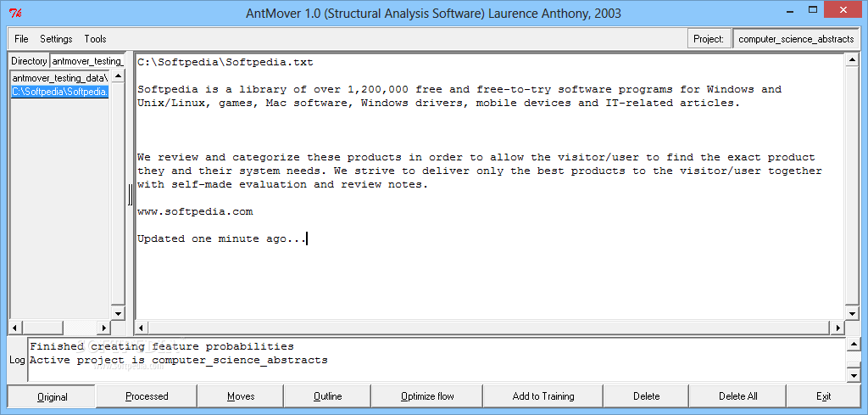Click Add to Training button
Image resolution: width=868 pixels, height=415 pixels.
click(543, 396)
